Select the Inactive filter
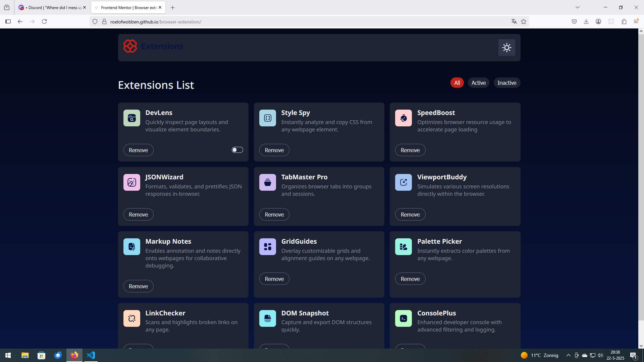 506,83
